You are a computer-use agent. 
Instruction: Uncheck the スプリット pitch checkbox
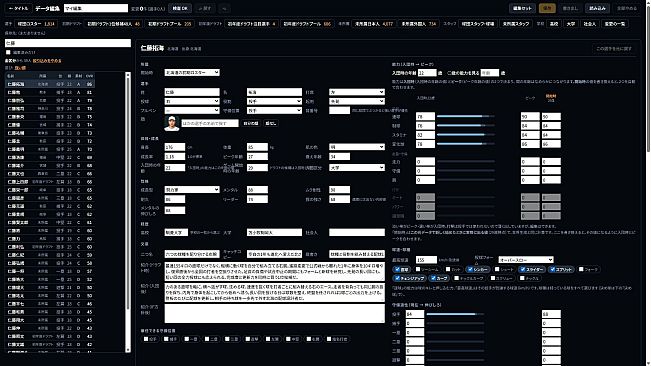pos(552,269)
